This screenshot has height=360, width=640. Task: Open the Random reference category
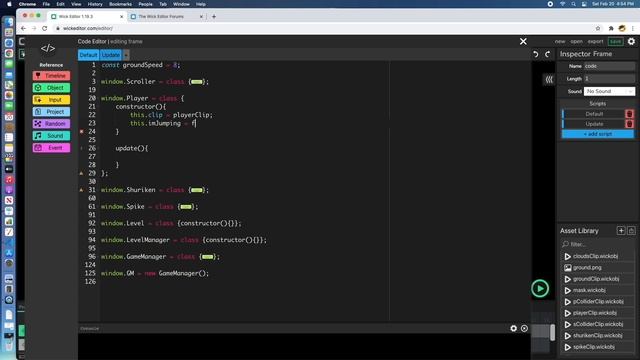[x=51, y=124]
